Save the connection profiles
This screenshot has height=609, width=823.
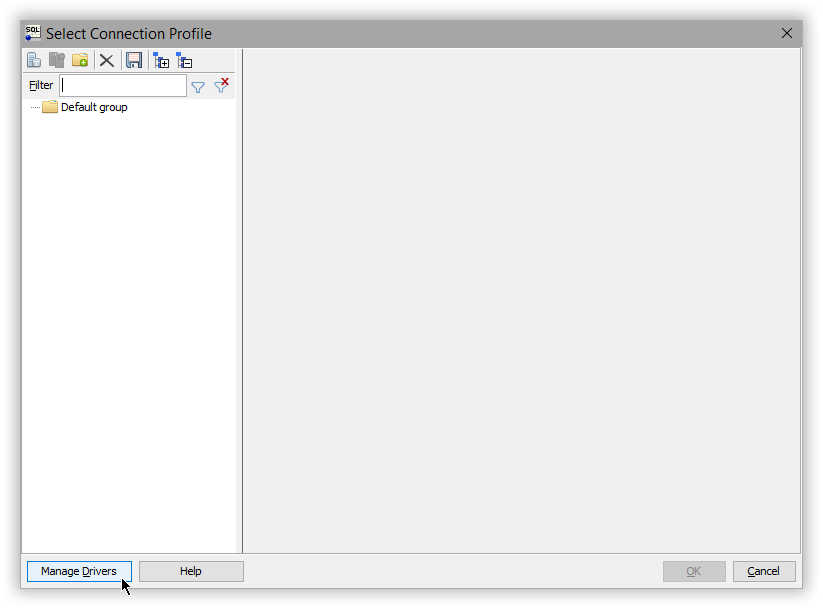click(x=134, y=60)
